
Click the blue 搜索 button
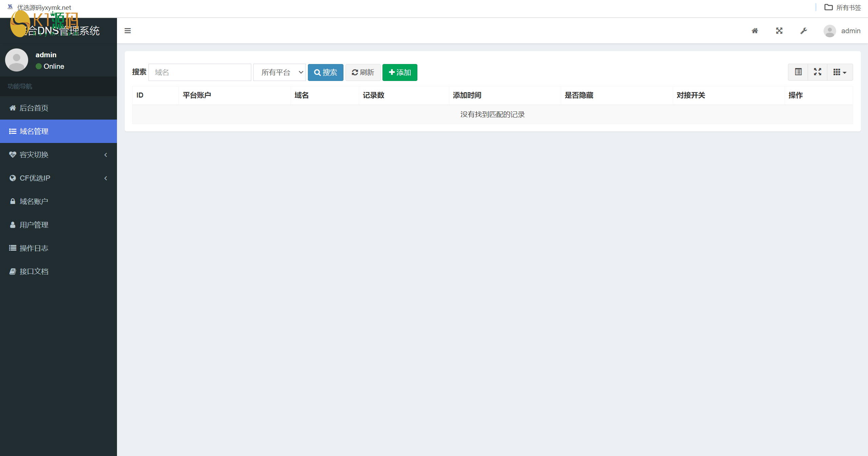325,72
